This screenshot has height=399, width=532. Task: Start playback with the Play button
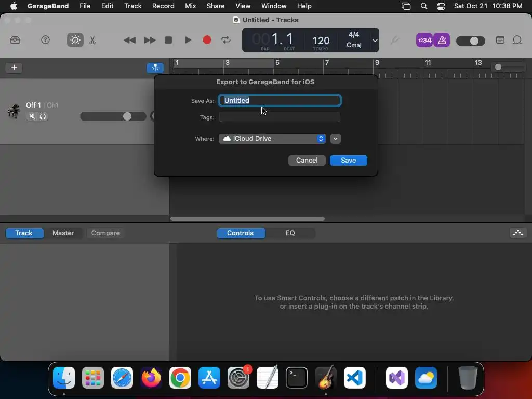pos(188,40)
